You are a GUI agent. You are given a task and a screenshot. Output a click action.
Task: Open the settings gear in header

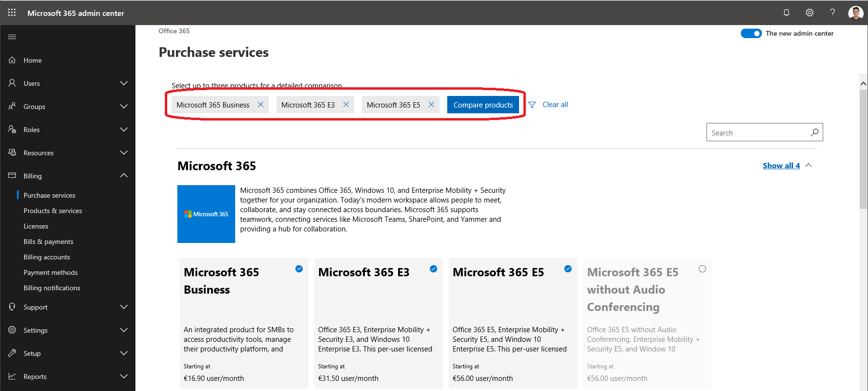click(810, 13)
